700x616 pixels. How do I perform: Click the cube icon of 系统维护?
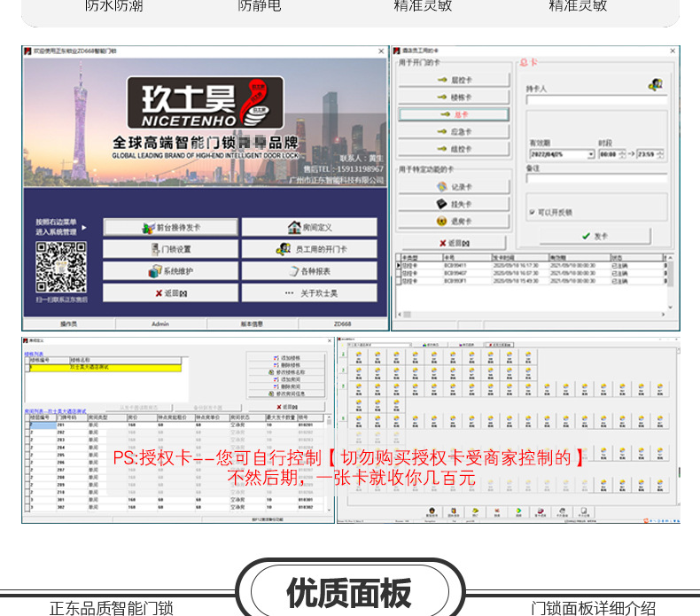(155, 271)
